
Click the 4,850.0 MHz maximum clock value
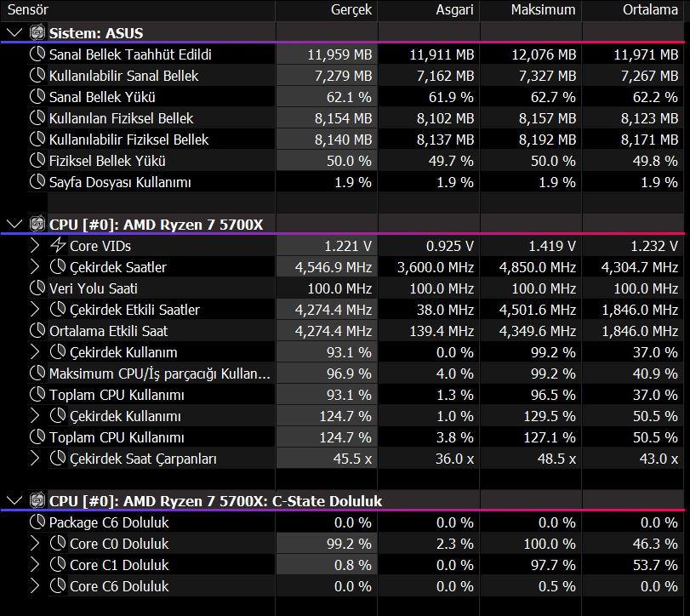point(538,267)
